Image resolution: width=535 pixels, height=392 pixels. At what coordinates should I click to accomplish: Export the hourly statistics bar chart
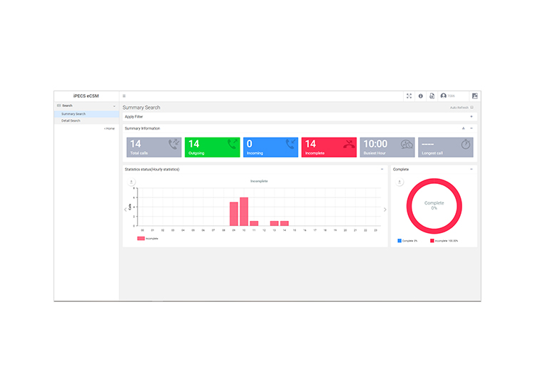[x=131, y=182]
